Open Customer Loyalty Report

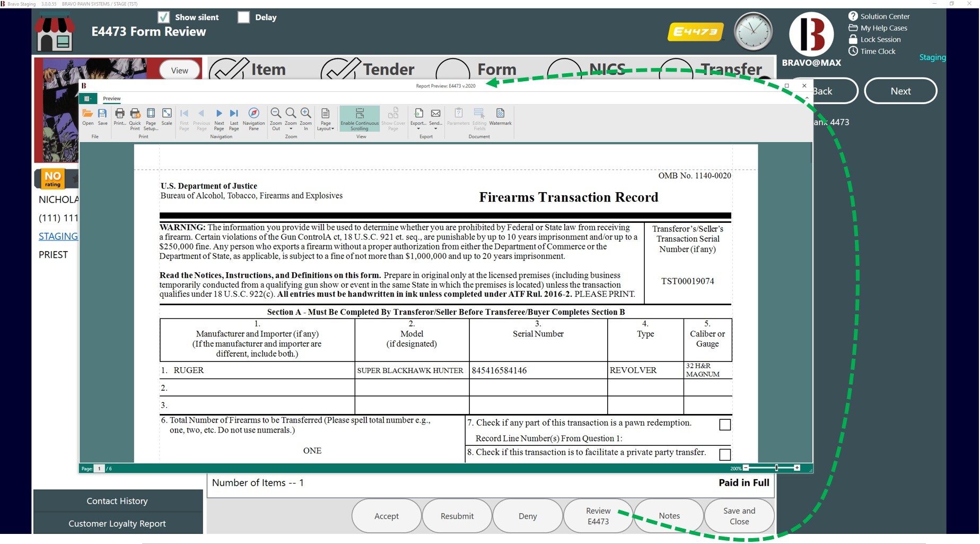coord(117,523)
